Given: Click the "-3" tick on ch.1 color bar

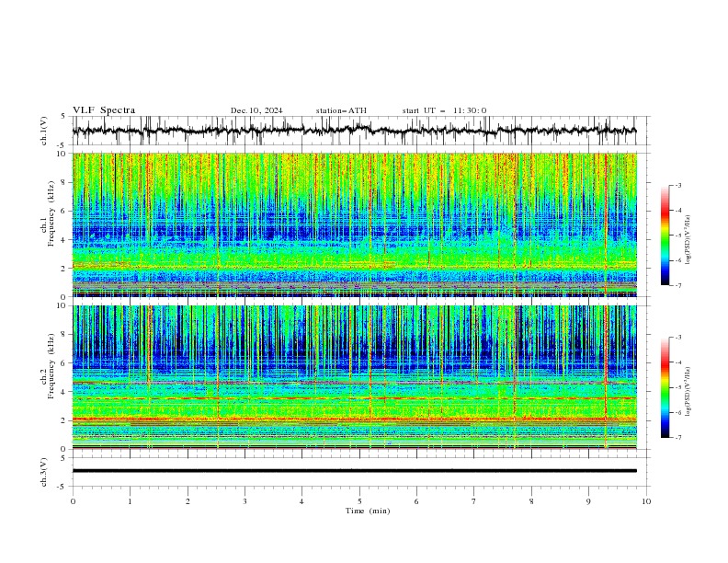Looking at the screenshot, I should click(x=677, y=185).
